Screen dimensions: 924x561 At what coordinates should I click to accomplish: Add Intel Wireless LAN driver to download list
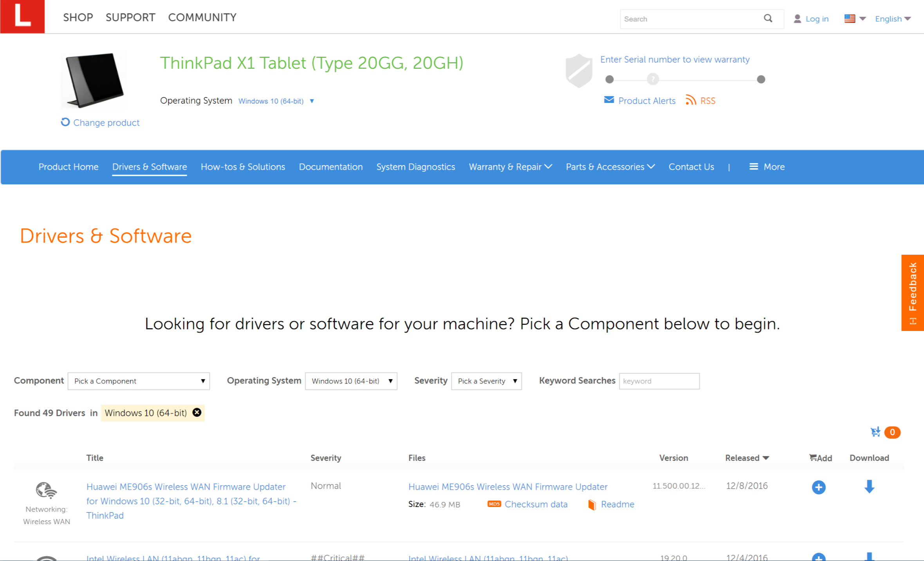[x=819, y=557]
